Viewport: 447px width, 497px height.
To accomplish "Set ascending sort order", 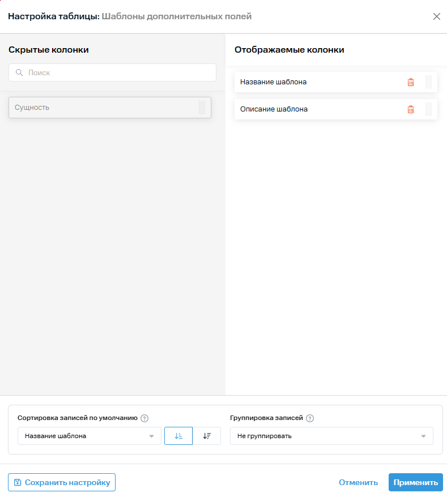I will [178, 436].
